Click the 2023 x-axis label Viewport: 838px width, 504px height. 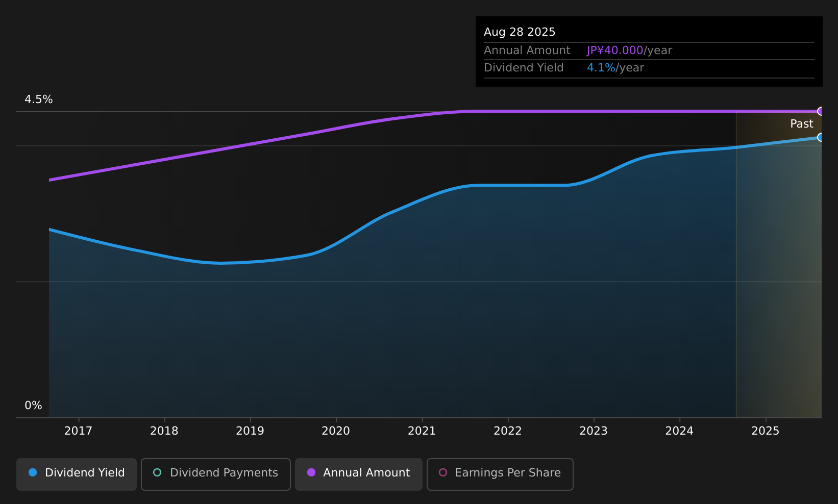coord(594,431)
